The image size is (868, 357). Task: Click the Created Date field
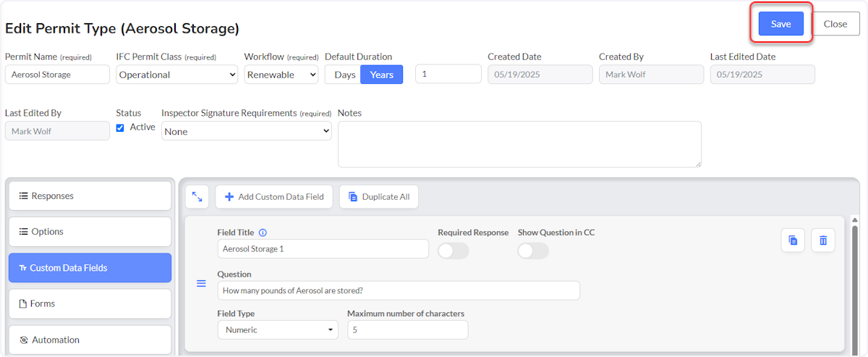[x=540, y=75]
